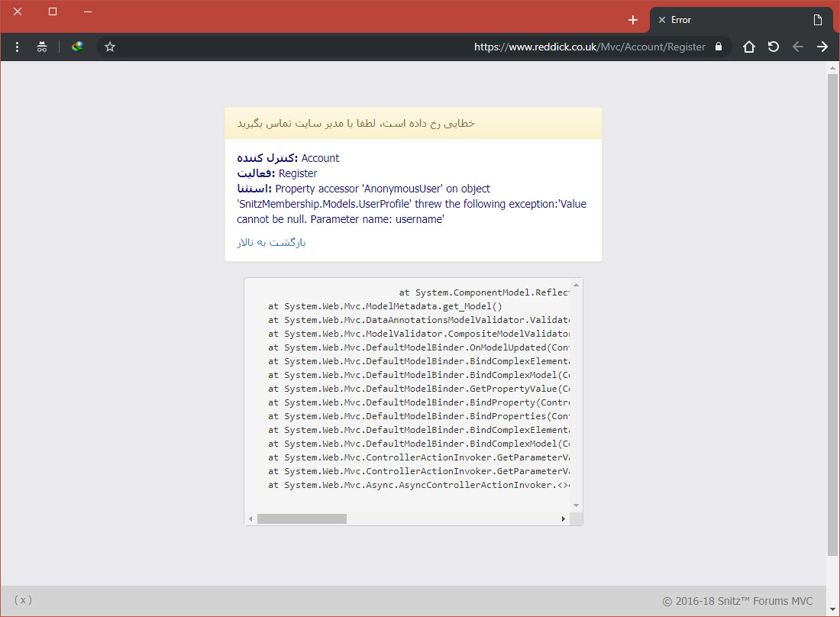Screen dimensions: 840x617
Task: Click the padlock site security icon
Action: point(718,47)
